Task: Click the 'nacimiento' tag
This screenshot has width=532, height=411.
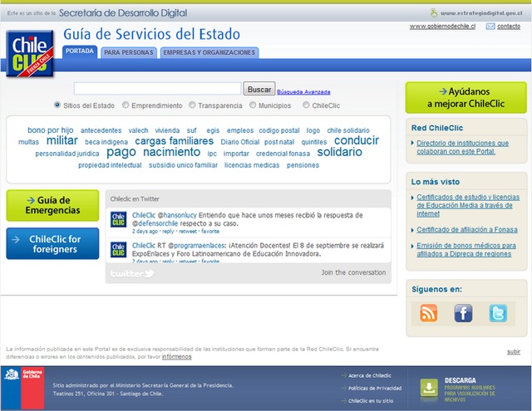Action: 172,152
